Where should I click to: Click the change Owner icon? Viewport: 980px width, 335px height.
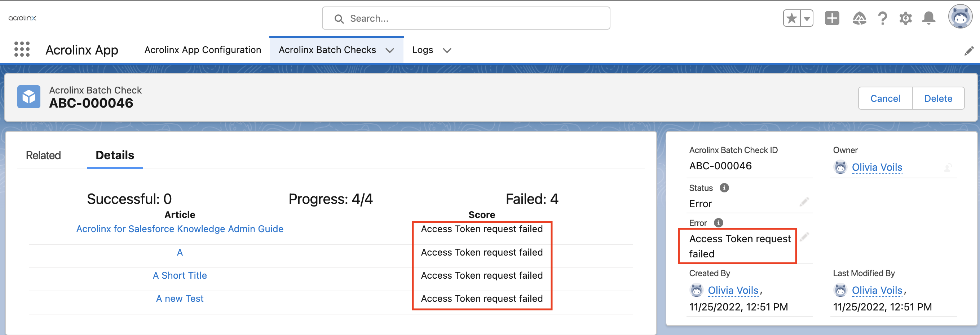click(x=948, y=167)
